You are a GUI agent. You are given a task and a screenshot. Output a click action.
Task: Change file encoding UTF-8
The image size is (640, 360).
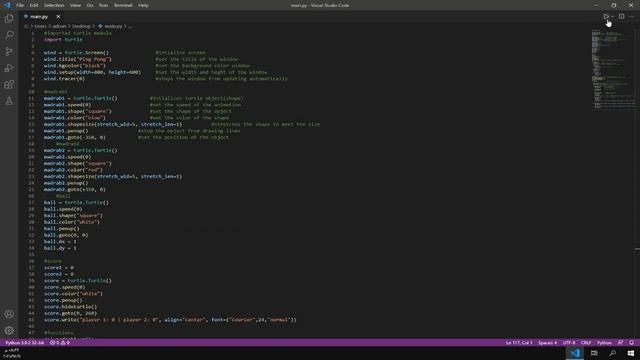(569, 342)
